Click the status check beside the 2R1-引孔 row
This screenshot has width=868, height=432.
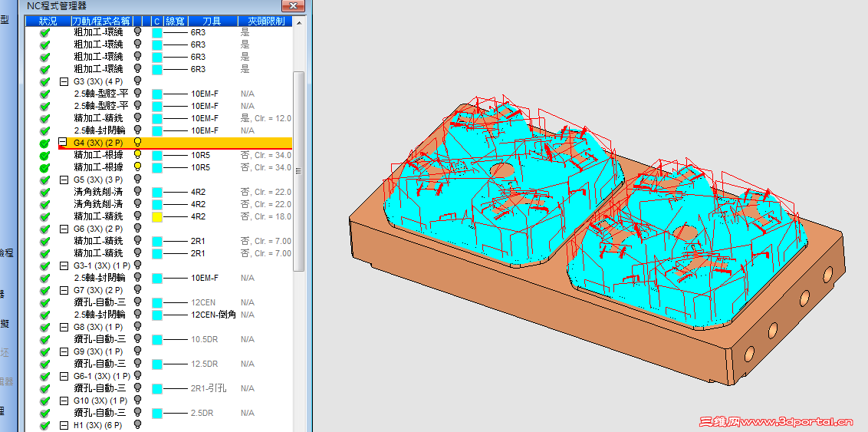click(44, 389)
